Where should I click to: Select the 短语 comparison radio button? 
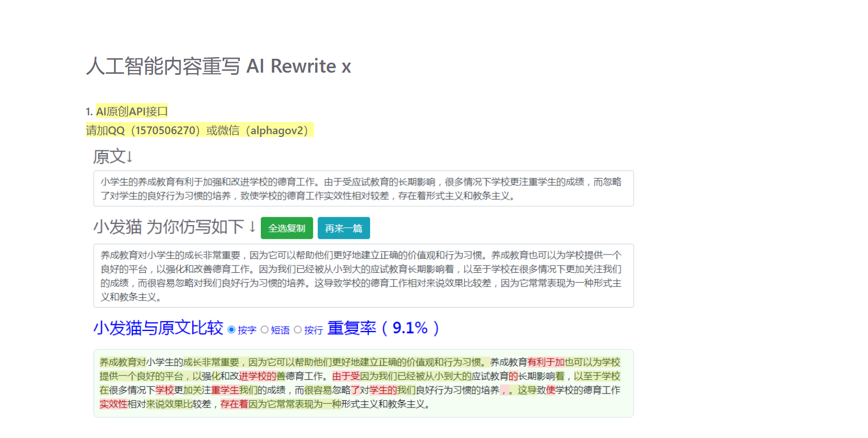coord(265,329)
